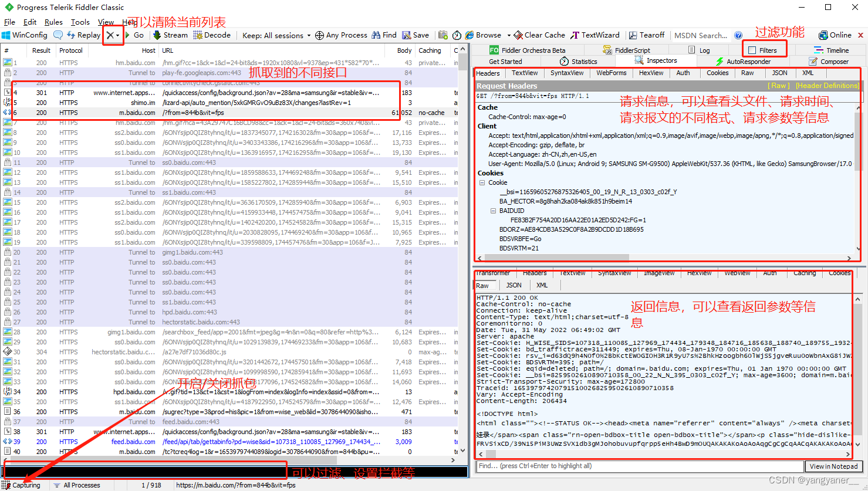This screenshot has height=491, width=868.
Task: Click the Go resume button
Action: click(134, 35)
